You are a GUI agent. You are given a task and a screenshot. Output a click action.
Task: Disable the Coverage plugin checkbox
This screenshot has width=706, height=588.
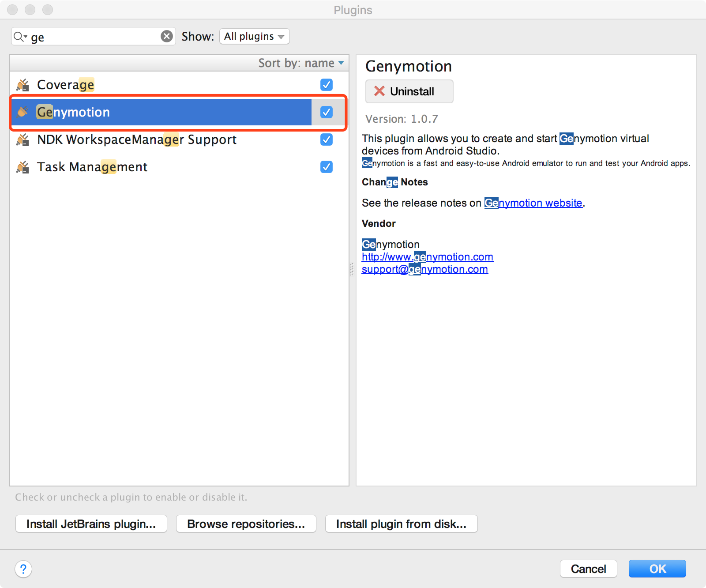click(327, 85)
